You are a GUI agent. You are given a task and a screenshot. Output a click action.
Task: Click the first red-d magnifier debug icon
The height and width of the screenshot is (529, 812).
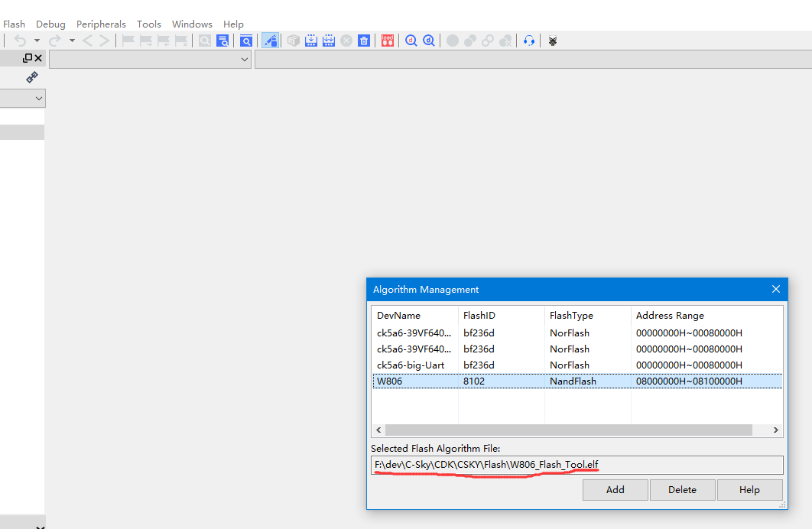coord(411,41)
